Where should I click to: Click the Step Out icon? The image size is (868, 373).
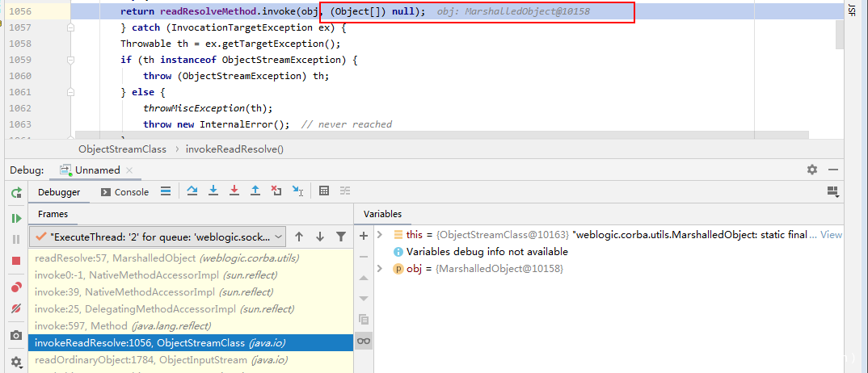[x=255, y=191]
